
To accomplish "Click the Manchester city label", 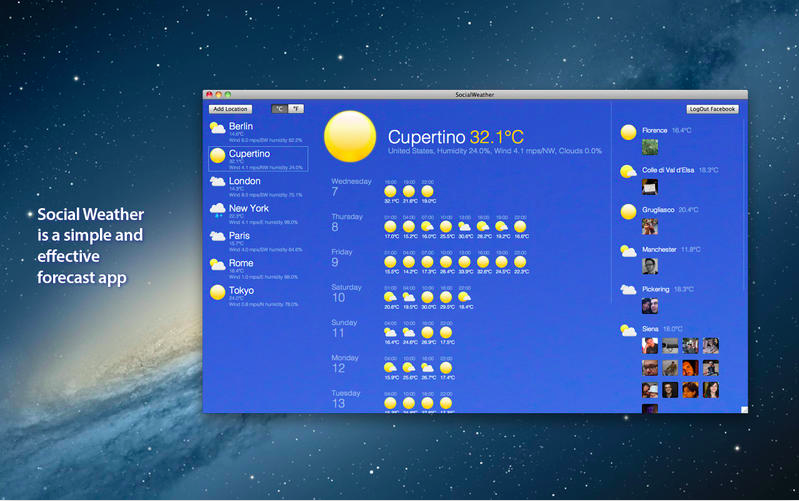I will click(659, 250).
